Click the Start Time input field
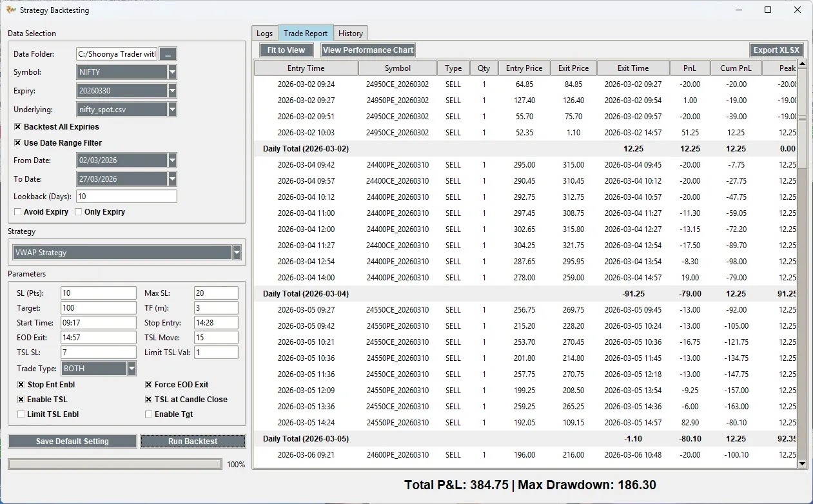The height and width of the screenshot is (504, 813). coord(99,323)
